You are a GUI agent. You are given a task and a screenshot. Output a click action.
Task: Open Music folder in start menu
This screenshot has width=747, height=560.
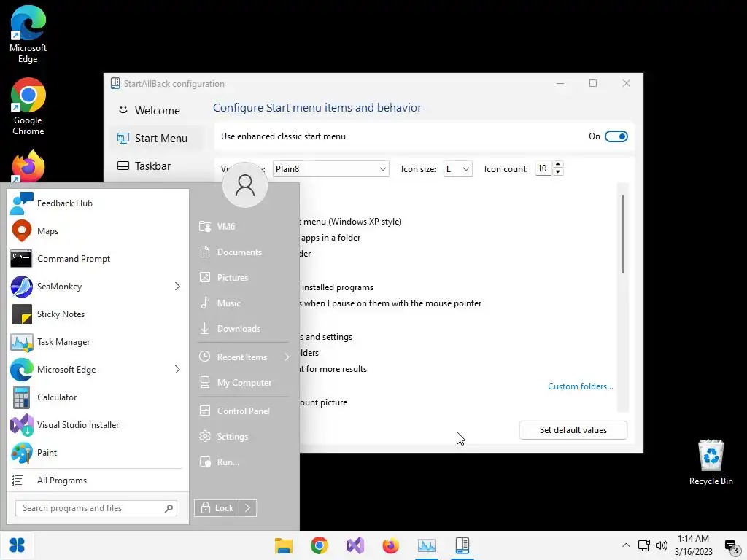pos(244,303)
